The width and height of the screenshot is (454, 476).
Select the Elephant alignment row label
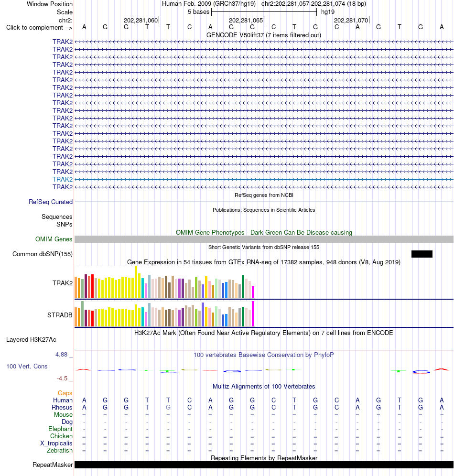coord(60,429)
